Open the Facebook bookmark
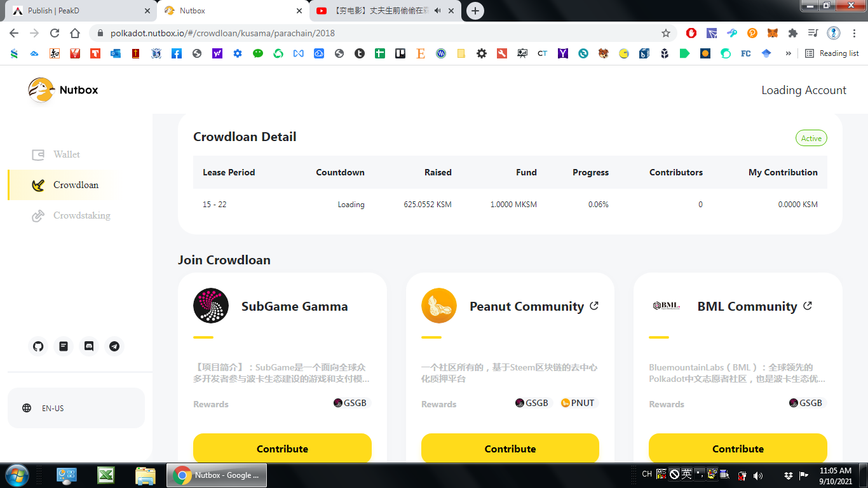The width and height of the screenshot is (868, 488). pyautogui.click(x=177, y=54)
